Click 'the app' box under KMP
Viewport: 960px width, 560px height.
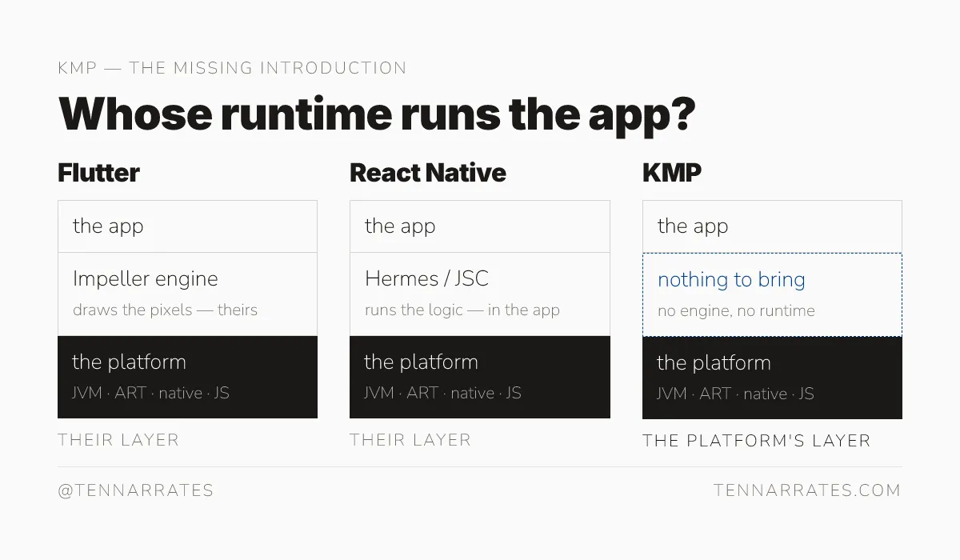[772, 226]
